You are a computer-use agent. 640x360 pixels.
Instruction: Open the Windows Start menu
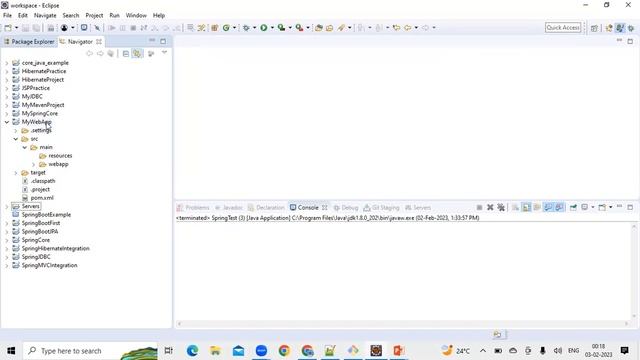[11, 351]
